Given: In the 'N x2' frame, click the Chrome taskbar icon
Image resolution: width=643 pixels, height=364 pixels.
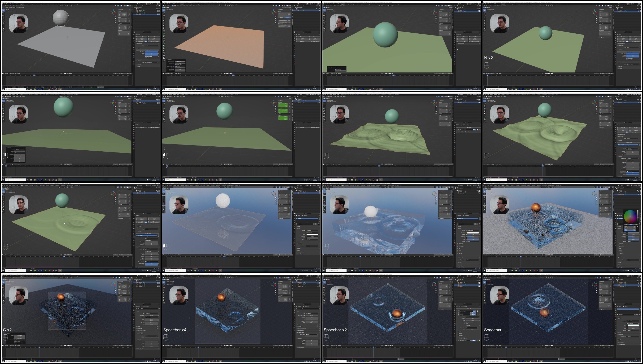Looking at the screenshot, I should tap(516, 89).
